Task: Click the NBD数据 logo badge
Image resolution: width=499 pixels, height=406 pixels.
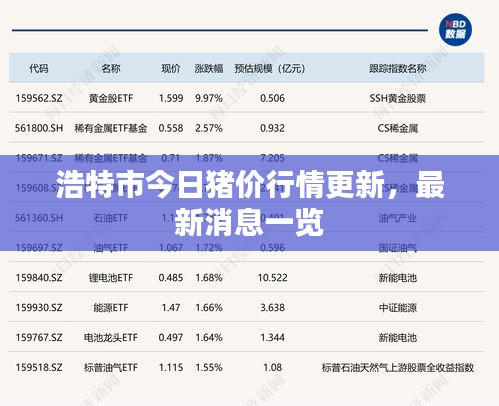Action: 455,30
